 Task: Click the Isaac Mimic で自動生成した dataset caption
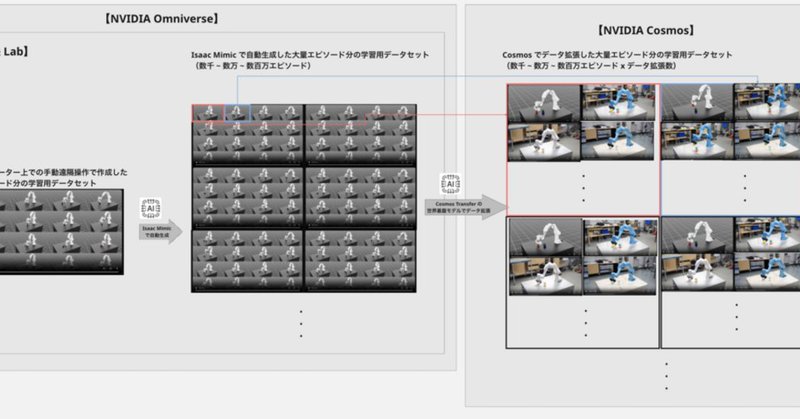pyautogui.click(x=310, y=55)
